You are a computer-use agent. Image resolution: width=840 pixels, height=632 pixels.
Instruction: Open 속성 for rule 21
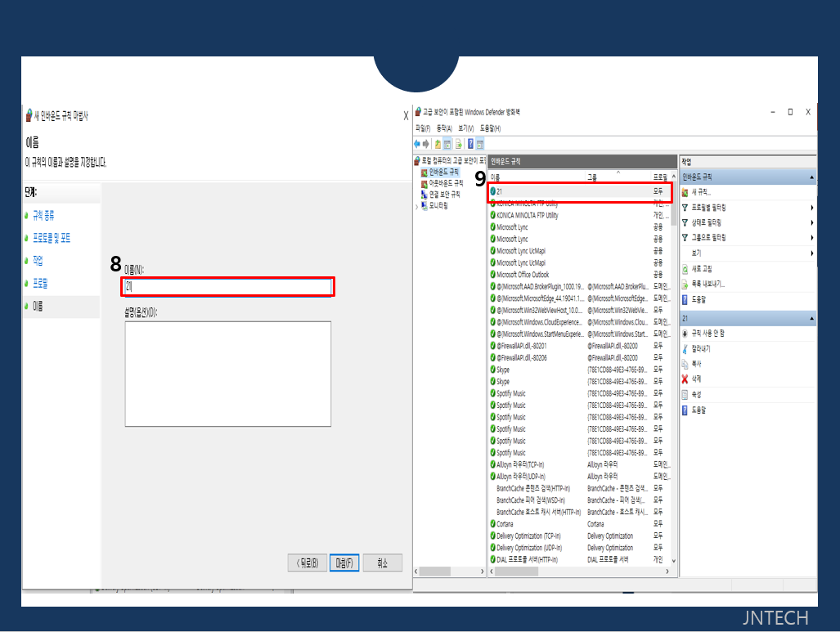(696, 395)
